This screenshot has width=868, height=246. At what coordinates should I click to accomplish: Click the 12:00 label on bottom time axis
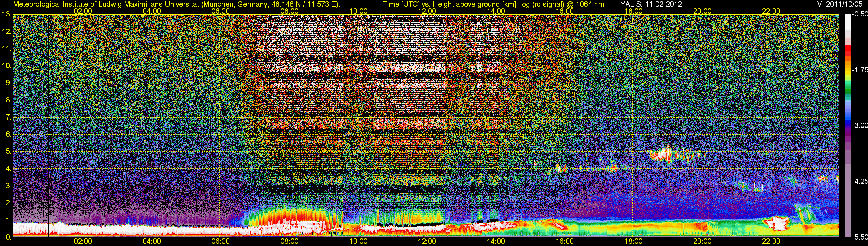pos(427,241)
